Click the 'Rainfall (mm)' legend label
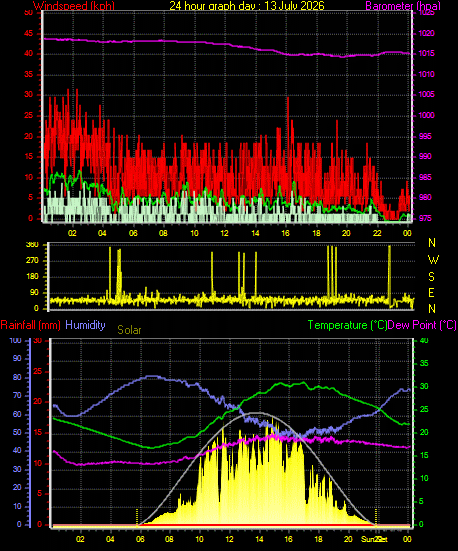 [x=31, y=325]
